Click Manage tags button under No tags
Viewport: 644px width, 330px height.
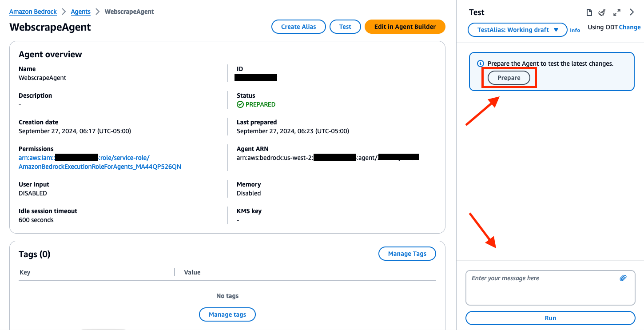[227, 314]
